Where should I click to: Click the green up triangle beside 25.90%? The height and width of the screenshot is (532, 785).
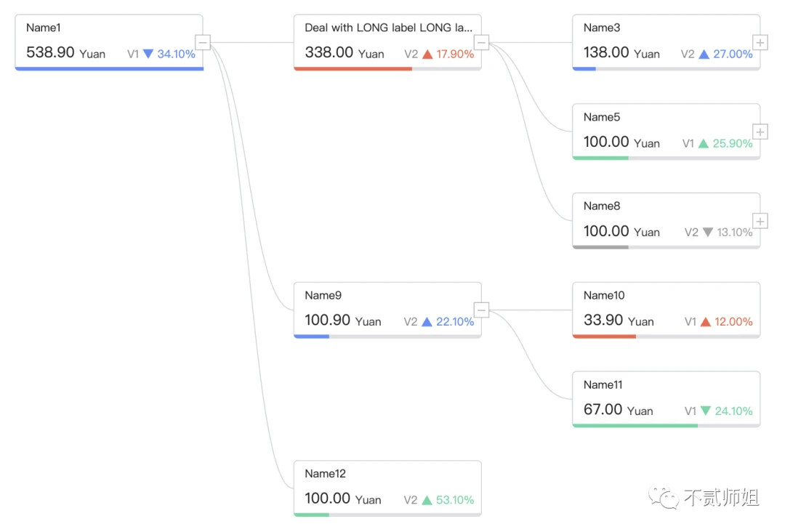(704, 144)
